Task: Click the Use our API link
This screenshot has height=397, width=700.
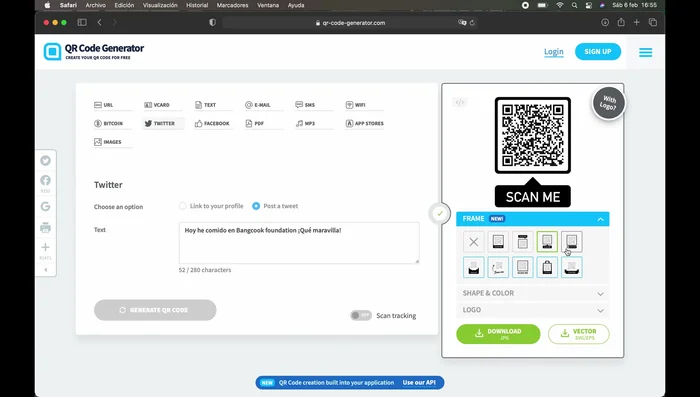Action: pos(419,383)
